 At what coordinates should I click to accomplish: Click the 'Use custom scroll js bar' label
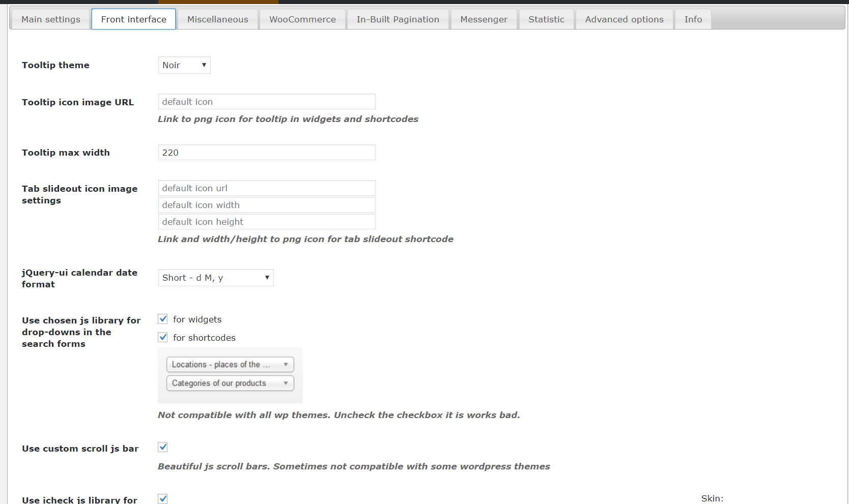pos(80,449)
